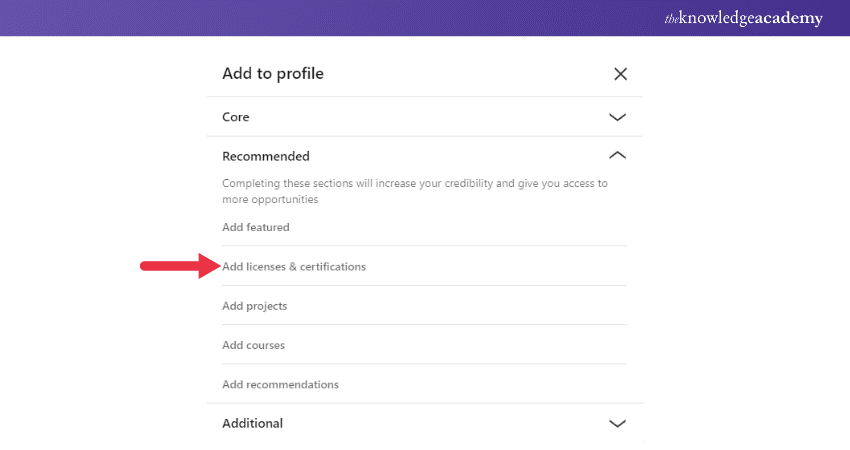Click the divider line below Add featured
The height and width of the screenshot is (450, 850).
[x=424, y=246]
